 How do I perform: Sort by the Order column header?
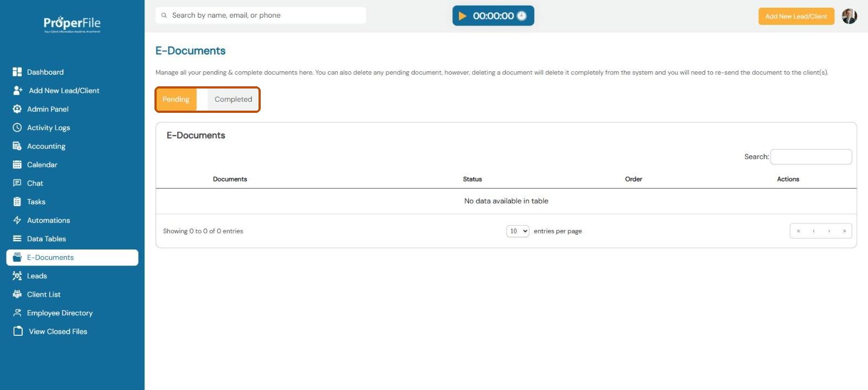pos(633,179)
